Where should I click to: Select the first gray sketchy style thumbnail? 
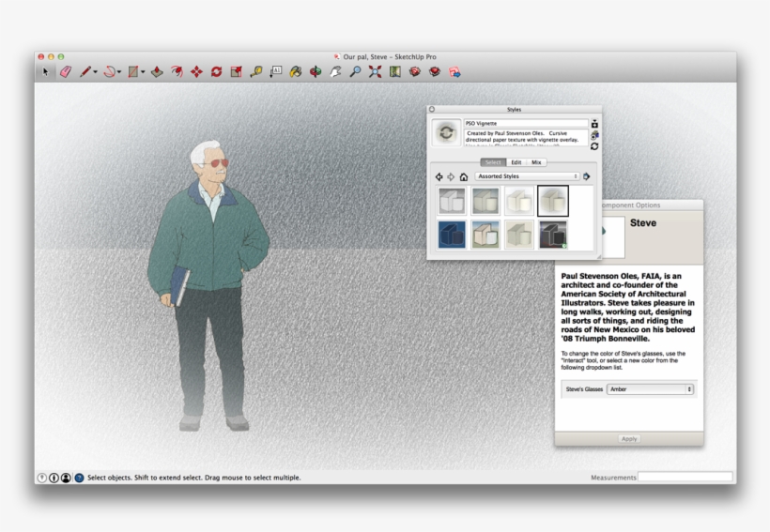(452, 201)
